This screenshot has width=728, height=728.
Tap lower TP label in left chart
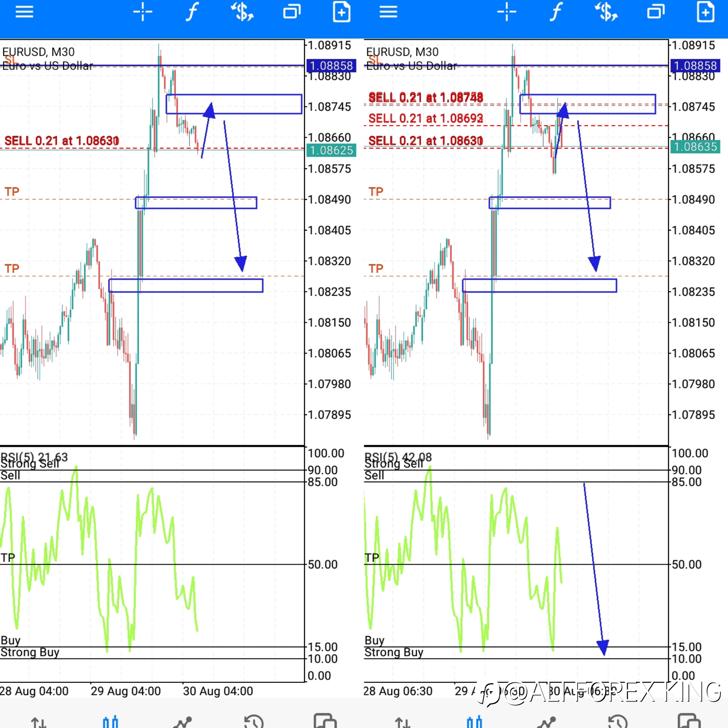tap(12, 269)
